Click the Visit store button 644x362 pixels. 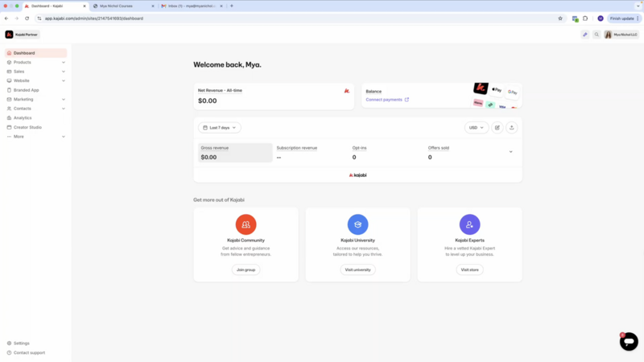[x=469, y=269]
